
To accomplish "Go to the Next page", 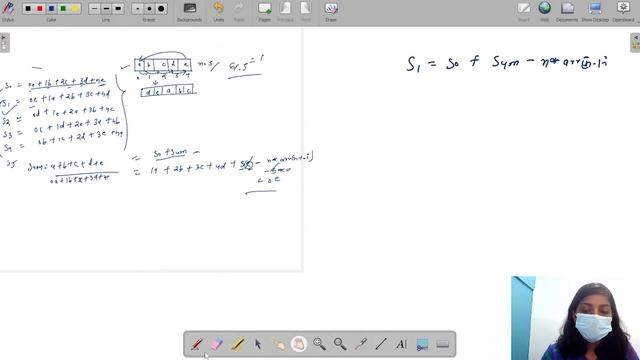I will pos(305,11).
